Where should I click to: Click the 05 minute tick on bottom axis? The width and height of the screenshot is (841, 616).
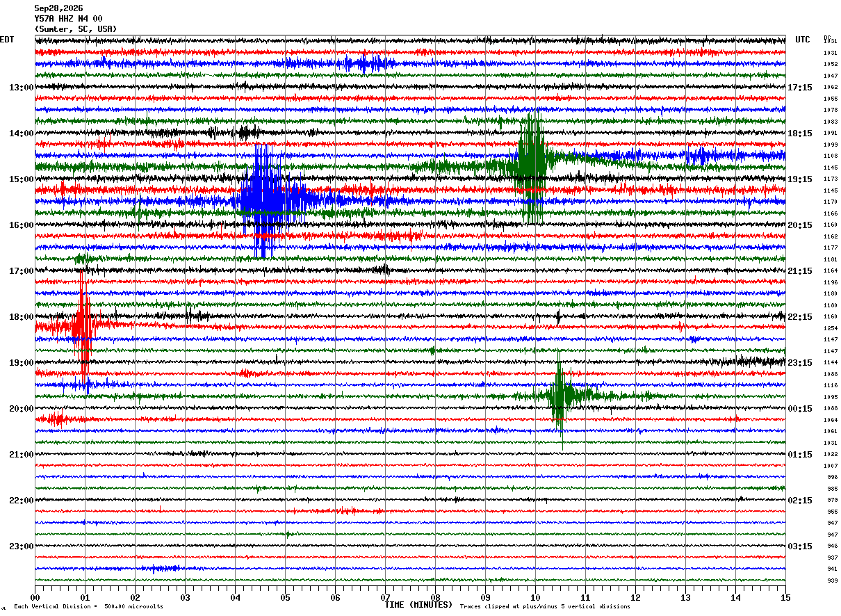pyautogui.click(x=285, y=597)
